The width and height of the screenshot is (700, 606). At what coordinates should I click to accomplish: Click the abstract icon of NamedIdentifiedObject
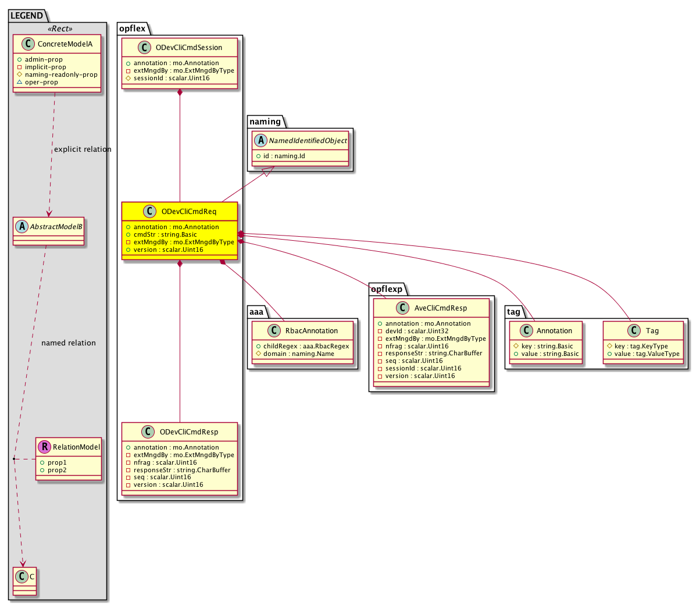tap(260, 140)
